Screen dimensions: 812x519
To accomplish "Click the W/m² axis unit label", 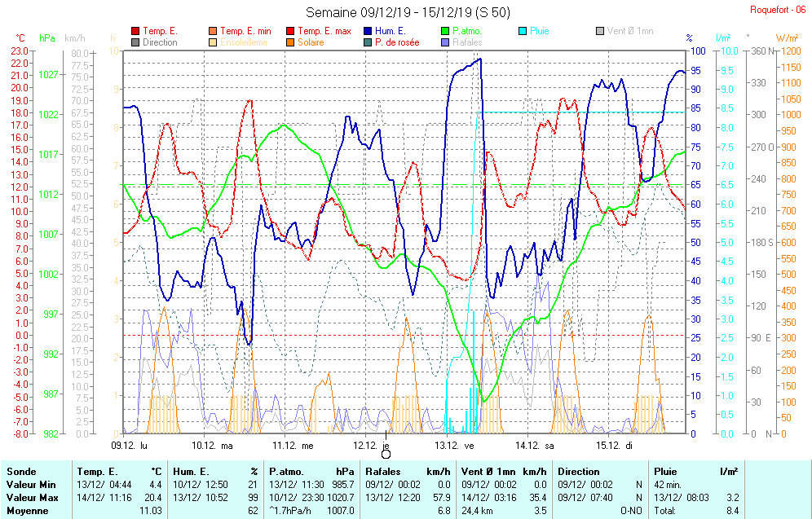I will [x=788, y=38].
